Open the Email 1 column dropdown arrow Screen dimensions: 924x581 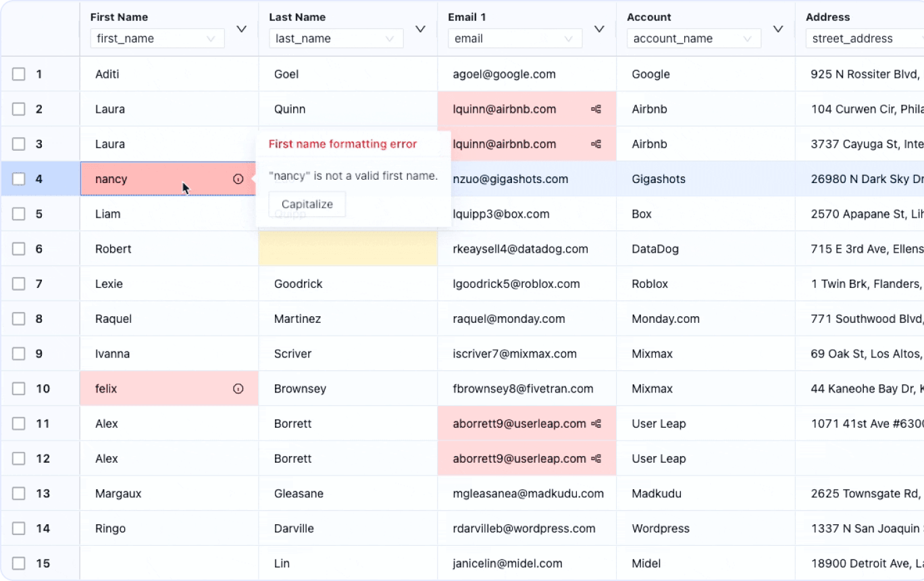coord(599,29)
